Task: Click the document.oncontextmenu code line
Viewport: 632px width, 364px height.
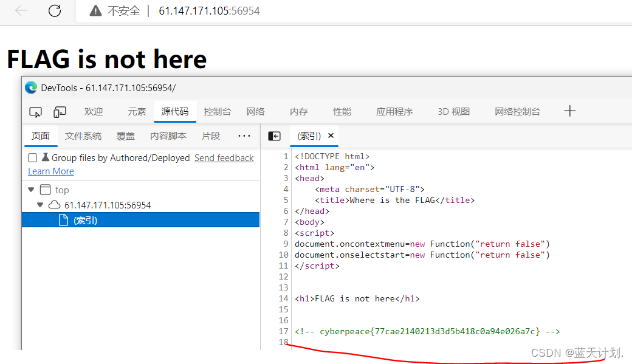Action: pyautogui.click(x=422, y=244)
